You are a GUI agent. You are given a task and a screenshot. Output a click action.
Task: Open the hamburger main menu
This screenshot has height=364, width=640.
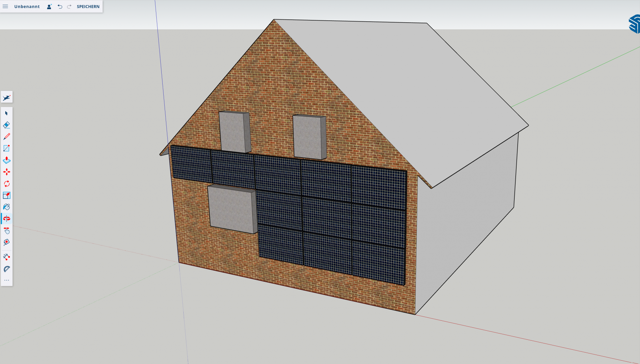click(x=5, y=6)
